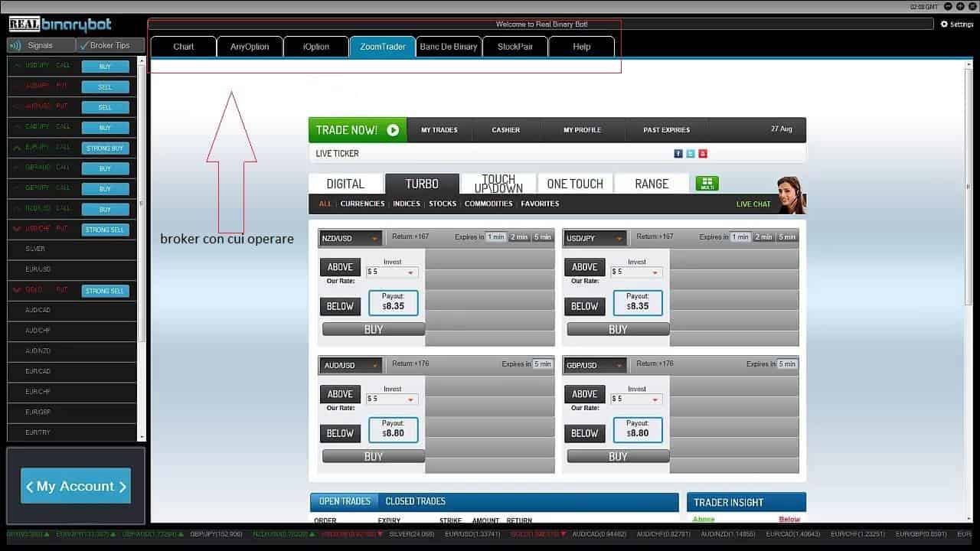Open the Invest amount dropdown for NZD/USD
980x551 pixels.
[x=392, y=272]
